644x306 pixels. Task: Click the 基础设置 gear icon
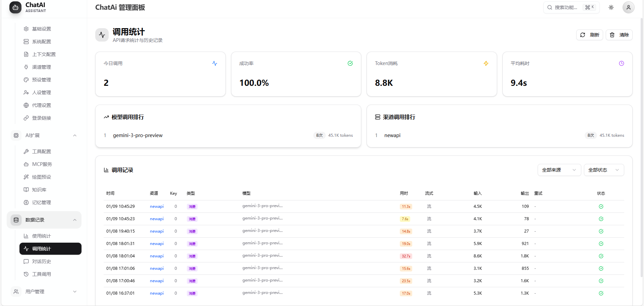tap(26, 29)
